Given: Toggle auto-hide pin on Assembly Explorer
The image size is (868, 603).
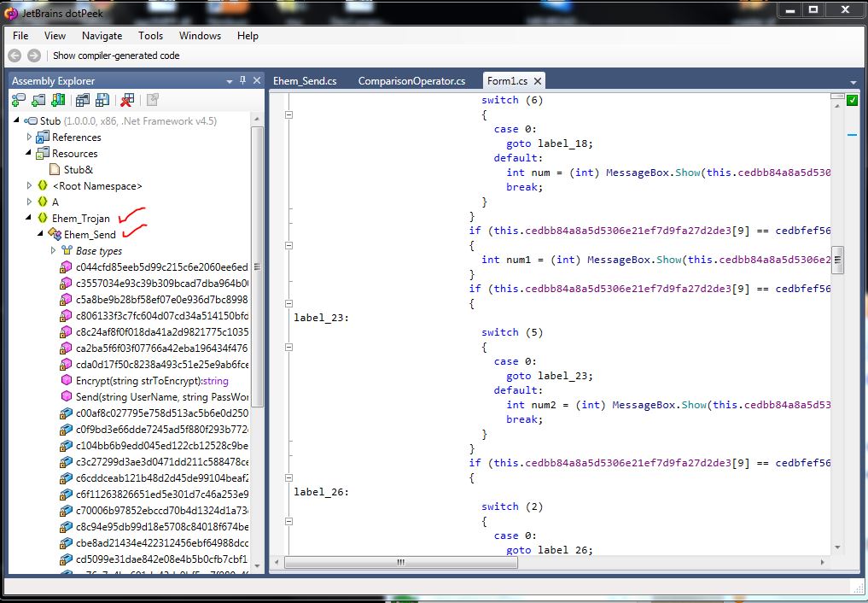Looking at the screenshot, I should click(242, 81).
